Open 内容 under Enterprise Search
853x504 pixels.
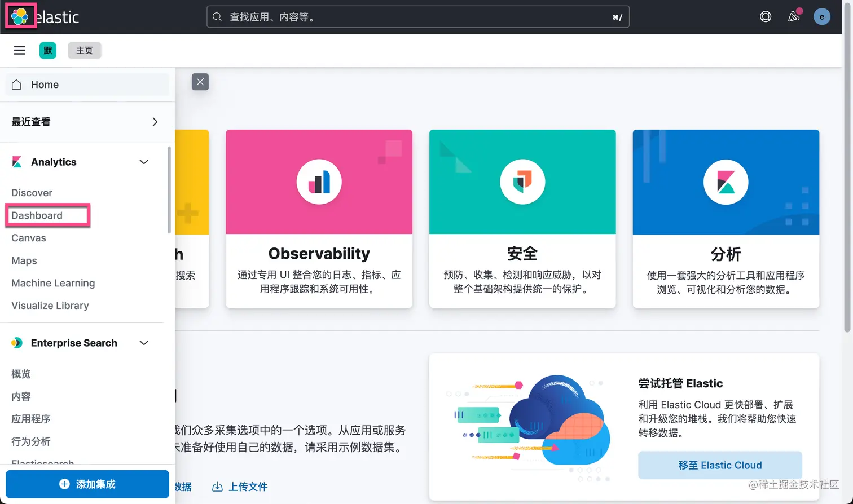pyautogui.click(x=21, y=396)
